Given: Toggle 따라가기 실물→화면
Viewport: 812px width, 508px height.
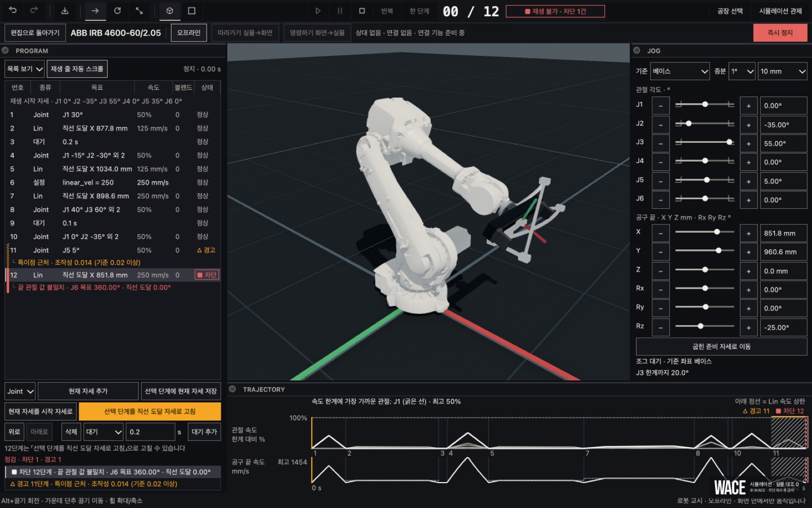Looking at the screenshot, I should pyautogui.click(x=245, y=33).
